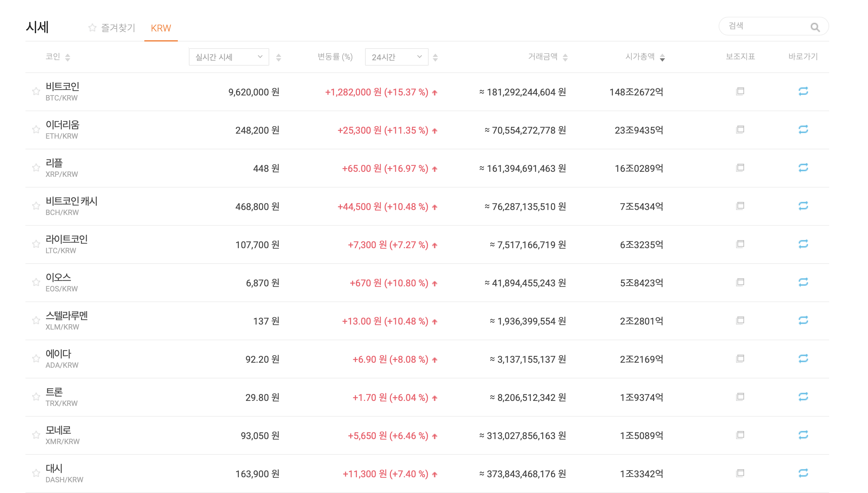Show EOS auxiliary indicator icon
This screenshot has width=868, height=493.
740,282
